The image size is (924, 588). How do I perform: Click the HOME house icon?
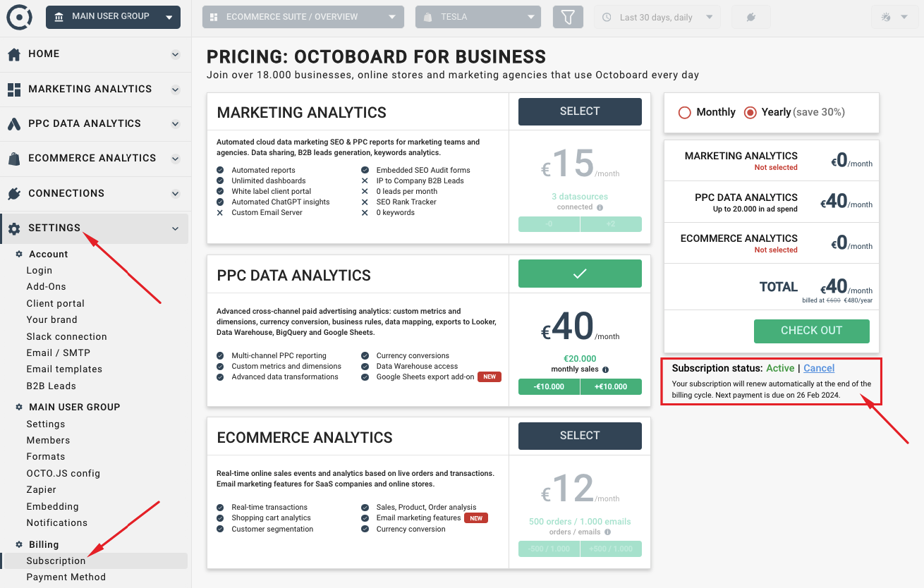coord(14,54)
